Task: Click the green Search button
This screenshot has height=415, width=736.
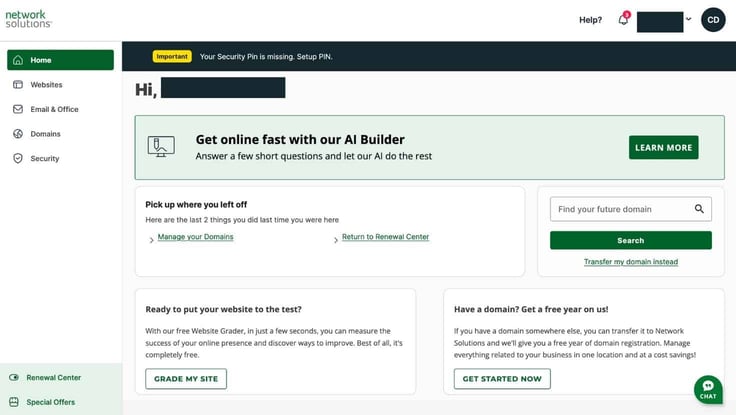Action: (630, 240)
